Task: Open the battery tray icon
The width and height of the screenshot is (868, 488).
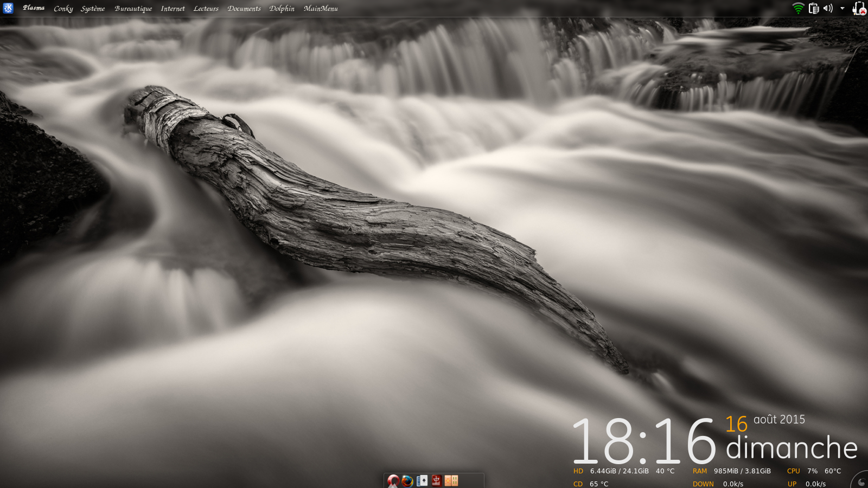Action: click(859, 8)
